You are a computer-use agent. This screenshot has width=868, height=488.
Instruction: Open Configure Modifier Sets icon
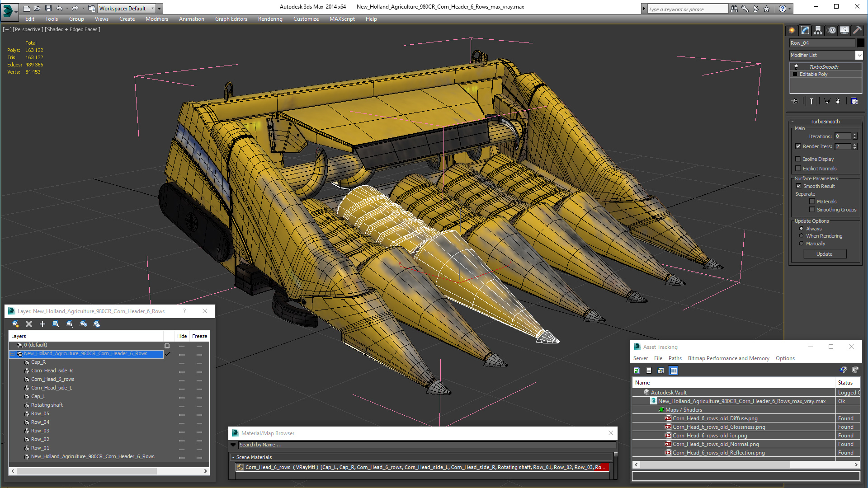[854, 101]
